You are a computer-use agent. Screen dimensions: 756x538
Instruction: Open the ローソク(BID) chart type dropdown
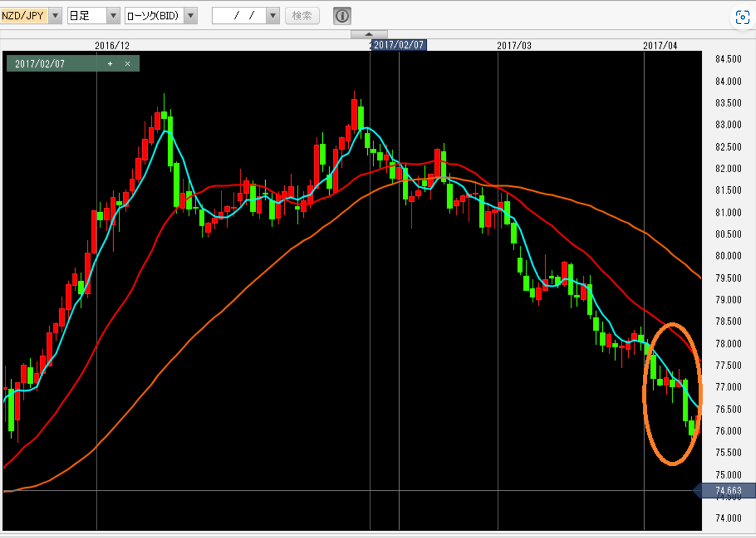tap(191, 16)
